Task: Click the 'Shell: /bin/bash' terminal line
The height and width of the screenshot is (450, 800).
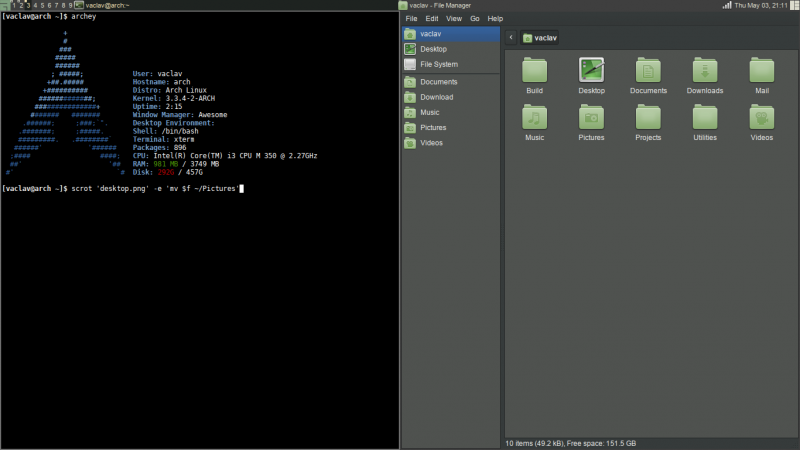Action: point(165,131)
